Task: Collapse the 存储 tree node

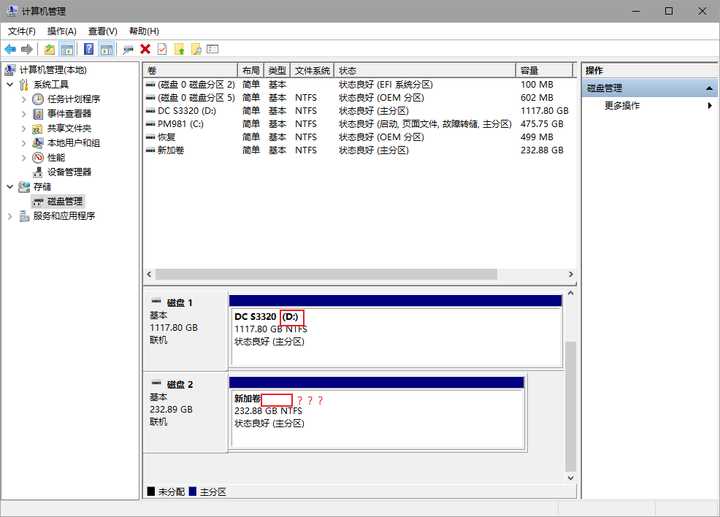Action: coord(10,187)
